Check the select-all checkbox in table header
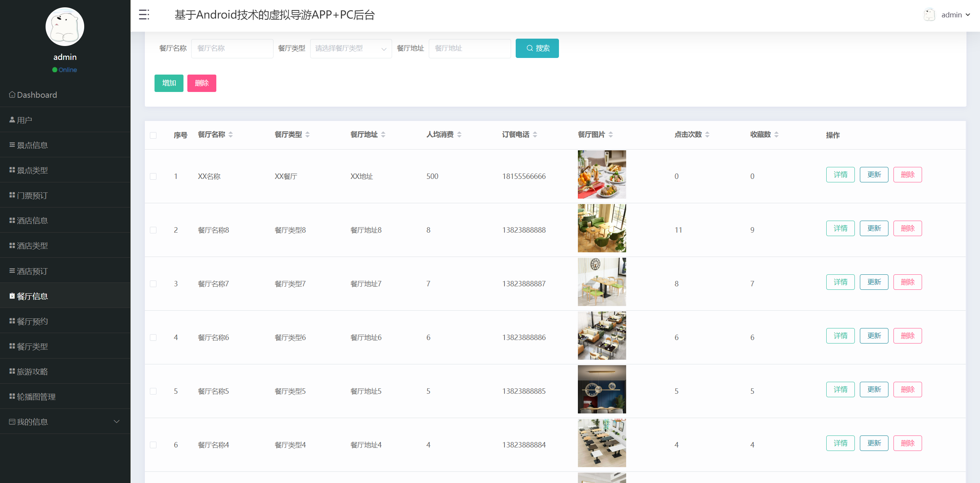Viewport: 980px width, 483px height. 153,135
